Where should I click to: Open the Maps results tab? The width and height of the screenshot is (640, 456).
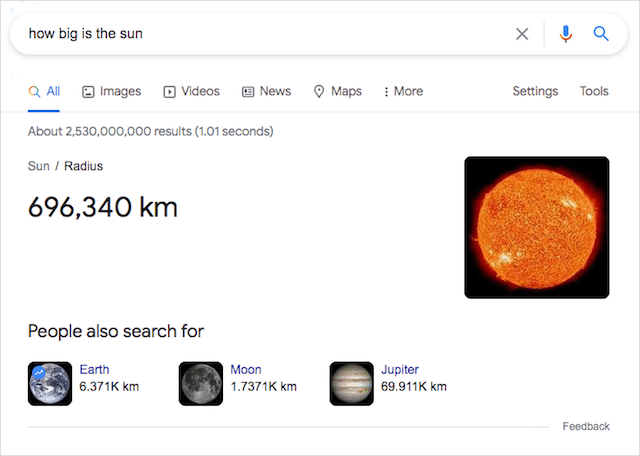[337, 91]
